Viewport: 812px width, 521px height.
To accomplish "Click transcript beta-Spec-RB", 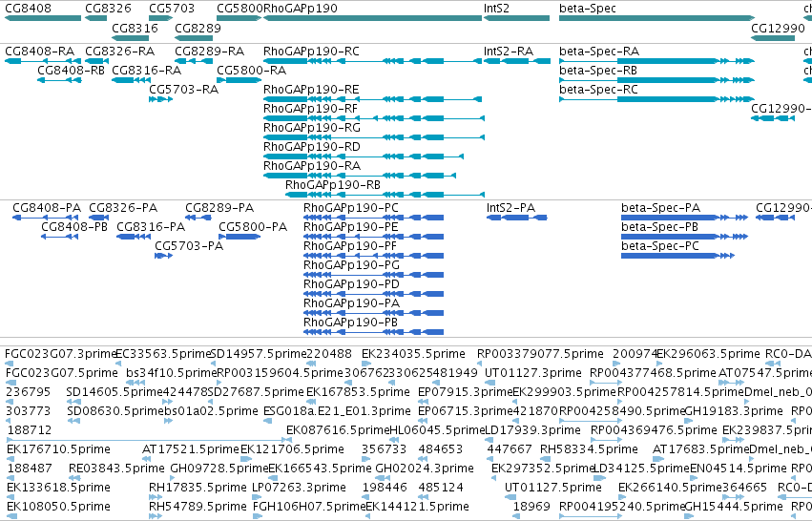I will 656,80.
